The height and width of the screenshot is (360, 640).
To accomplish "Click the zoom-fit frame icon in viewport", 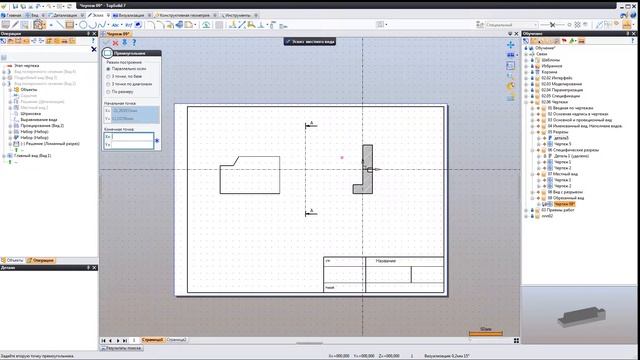I will [x=511, y=66].
